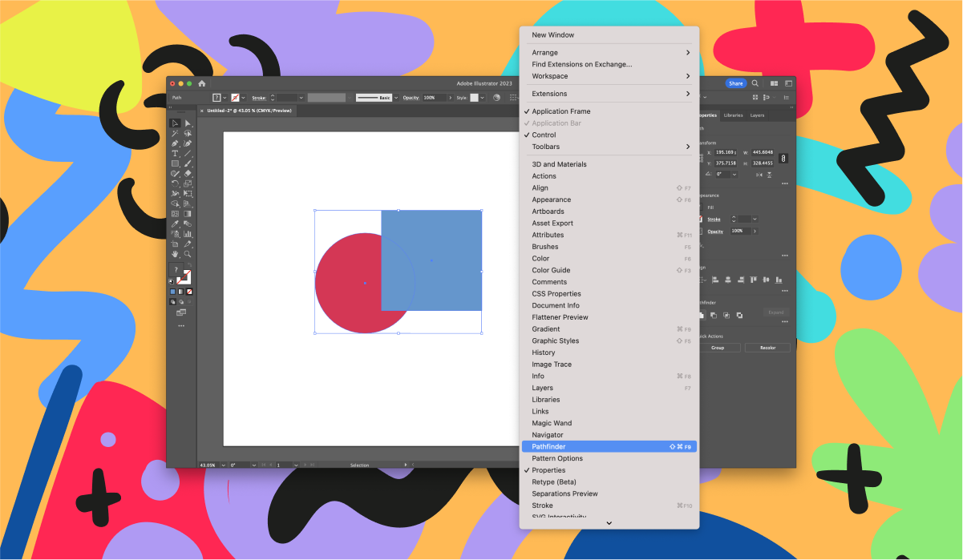Click the Recolor button
The image size is (963, 560).
[767, 347]
